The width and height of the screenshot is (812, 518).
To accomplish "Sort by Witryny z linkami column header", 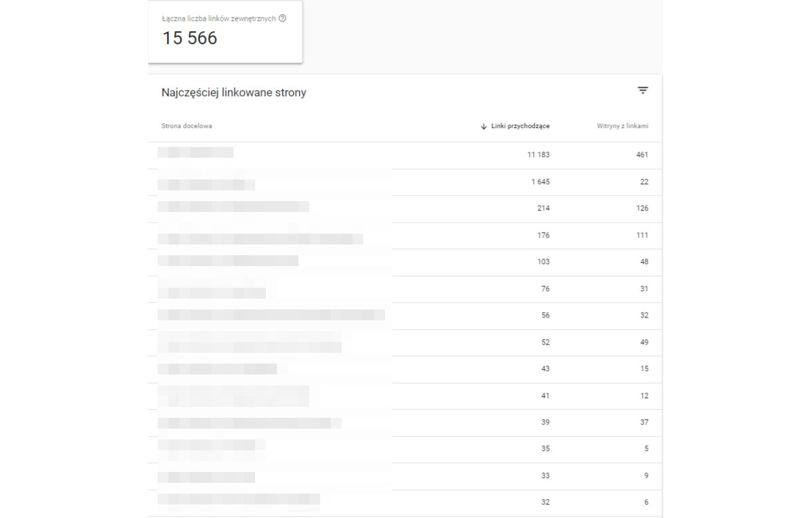I will click(623, 127).
